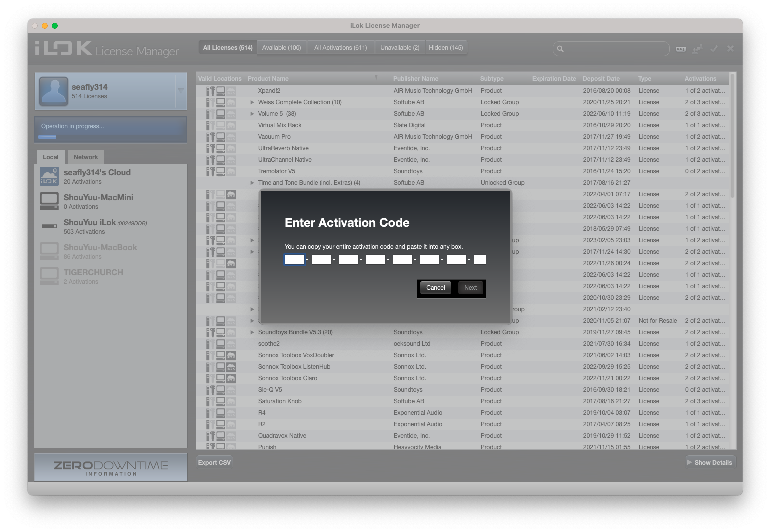
Task: Select the ShouYuu-MacBook computer icon
Action: pos(49,251)
